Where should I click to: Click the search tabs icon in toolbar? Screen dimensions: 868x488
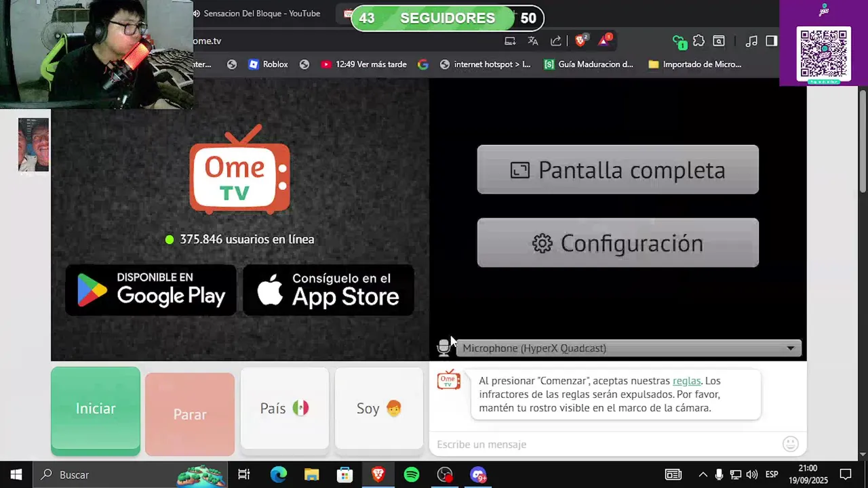coord(719,41)
